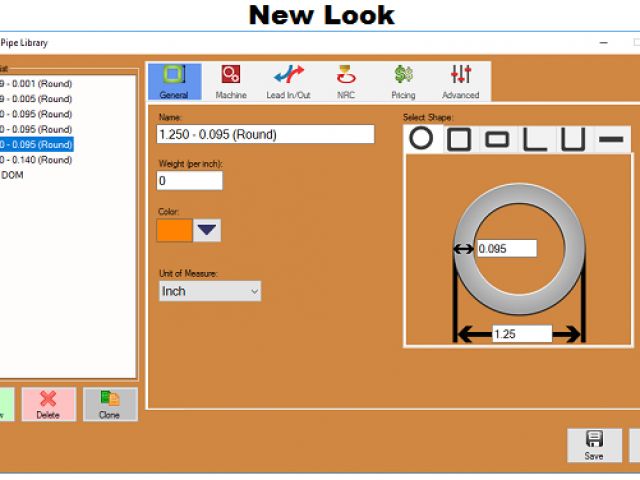640x480 pixels.
Task: Select the L-angle shape
Action: (x=535, y=139)
